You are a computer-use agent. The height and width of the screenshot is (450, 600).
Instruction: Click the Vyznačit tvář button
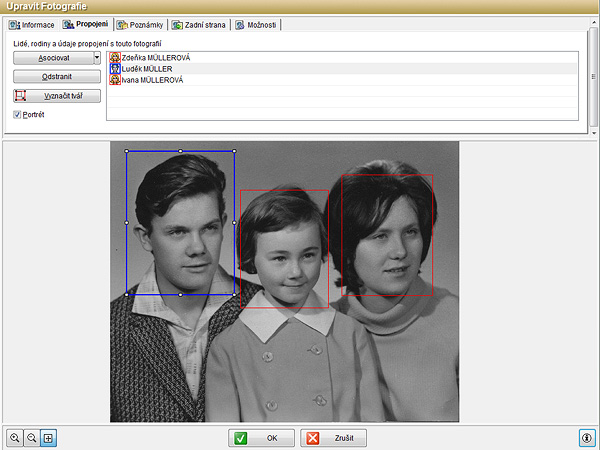click(x=55, y=96)
